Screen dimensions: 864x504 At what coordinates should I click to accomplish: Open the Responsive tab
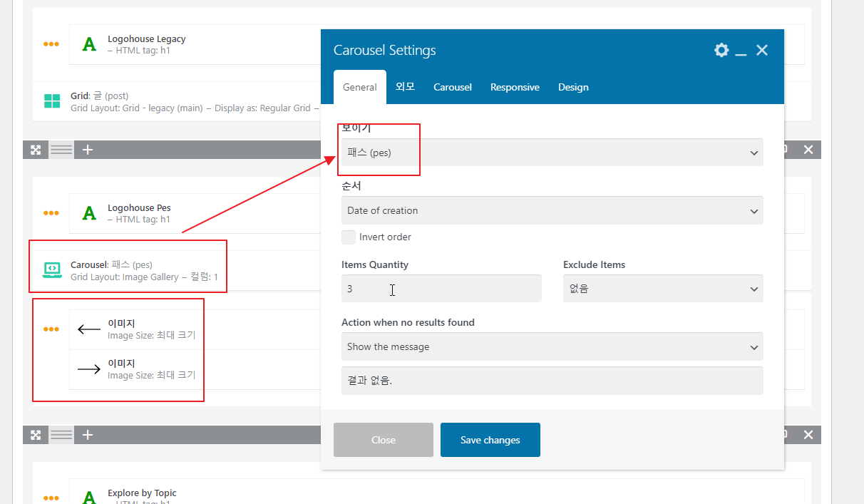[x=515, y=87]
